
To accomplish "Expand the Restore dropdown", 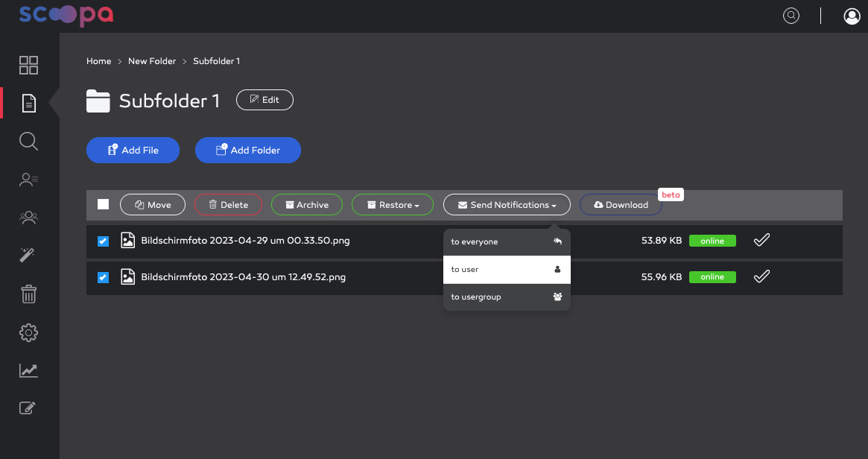I will coord(393,205).
